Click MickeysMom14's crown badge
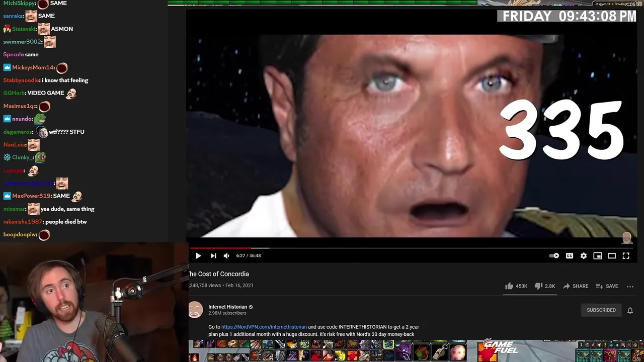Viewport: 644px width, 362px height. point(7,68)
